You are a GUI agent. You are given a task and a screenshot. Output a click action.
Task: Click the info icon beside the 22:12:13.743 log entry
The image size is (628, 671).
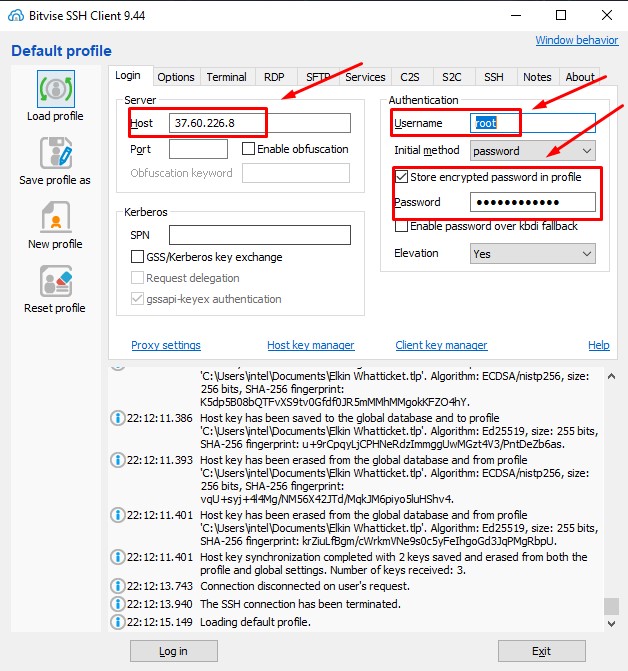[117, 586]
